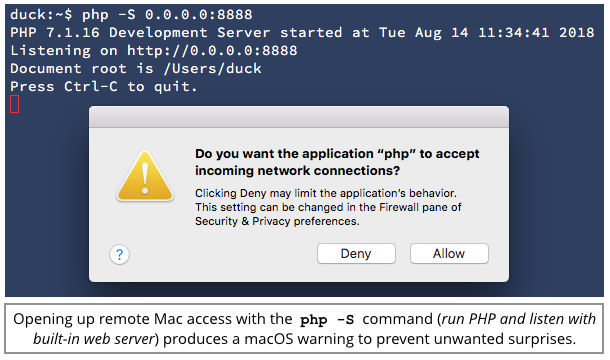The image size is (610, 360).
Task: Click the italic 'built-in web server' caption text
Action: coord(94,339)
